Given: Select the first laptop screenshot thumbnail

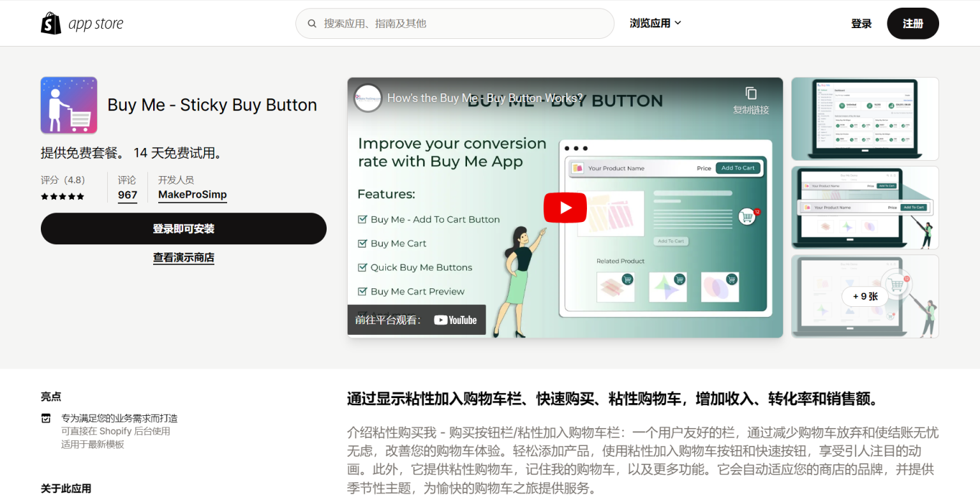Looking at the screenshot, I should click(x=865, y=119).
